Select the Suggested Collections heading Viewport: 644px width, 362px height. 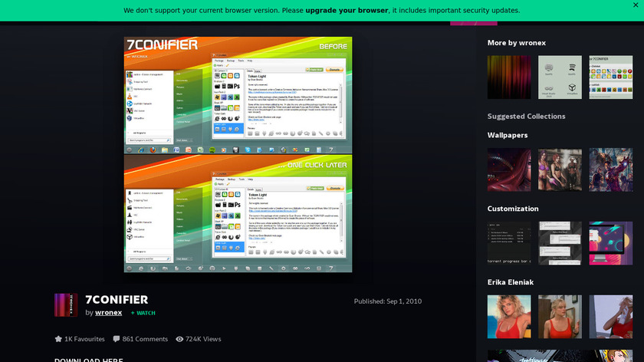coord(526,117)
